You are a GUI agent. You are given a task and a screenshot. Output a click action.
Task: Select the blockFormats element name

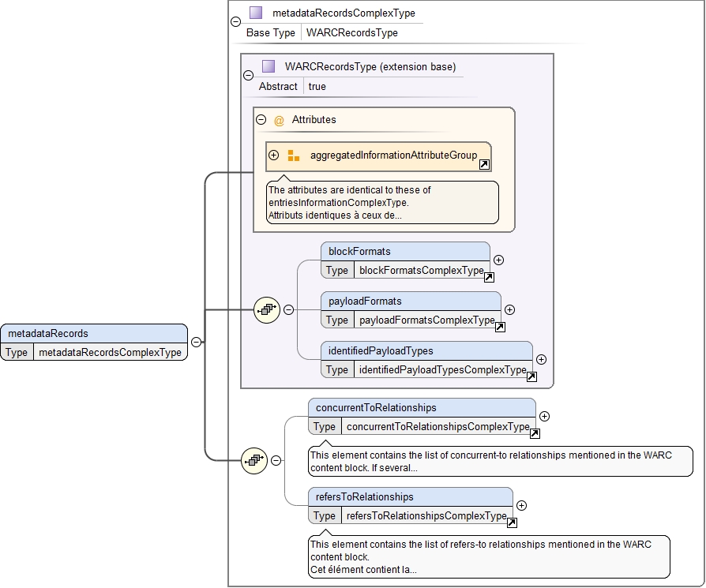pyautogui.click(x=359, y=252)
